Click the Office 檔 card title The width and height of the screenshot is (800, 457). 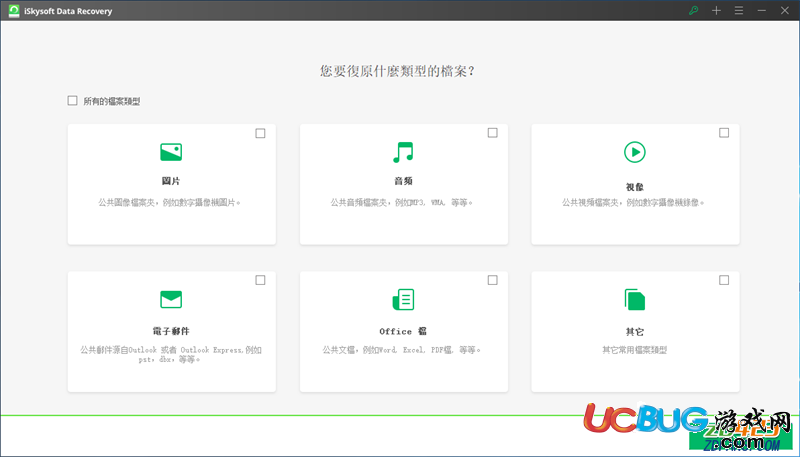point(403,331)
